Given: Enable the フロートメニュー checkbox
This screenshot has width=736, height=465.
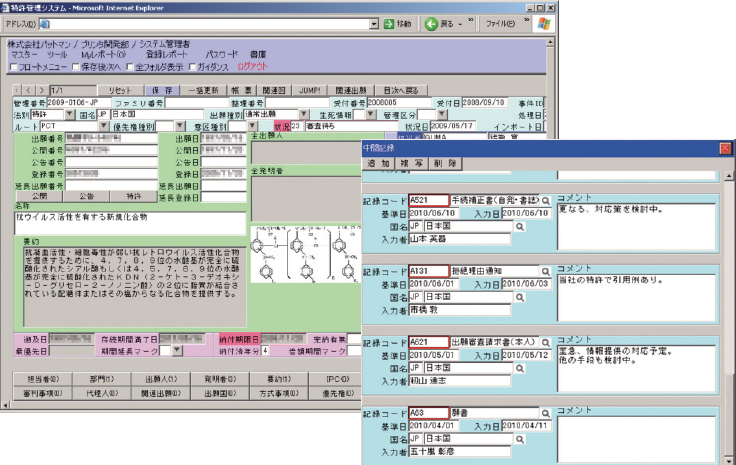Looking at the screenshot, I should 14,67.
